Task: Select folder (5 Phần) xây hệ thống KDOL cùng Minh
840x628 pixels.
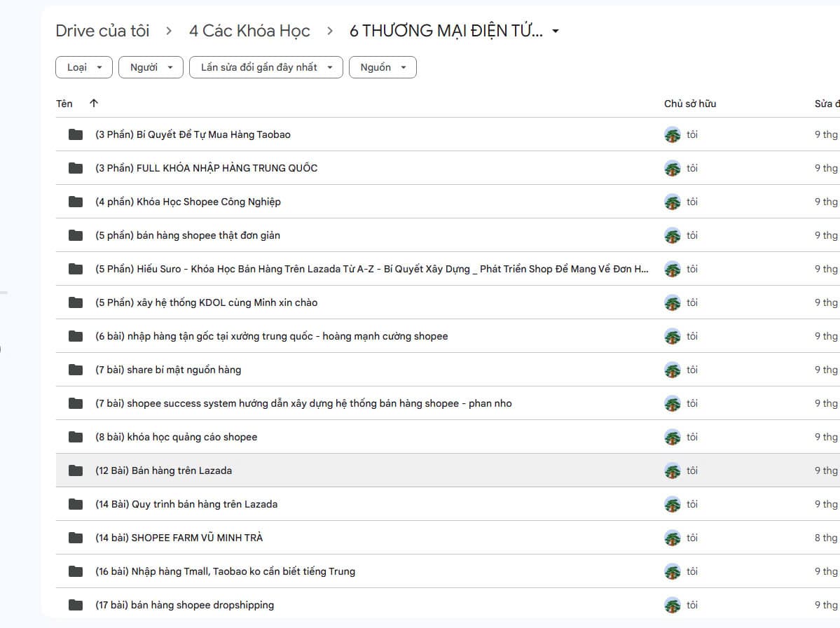Action: click(x=206, y=302)
